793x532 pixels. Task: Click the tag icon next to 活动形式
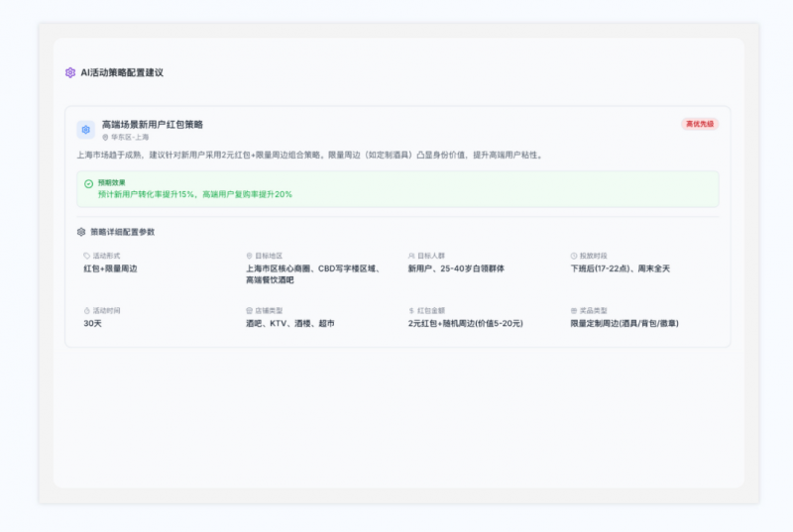click(86, 256)
